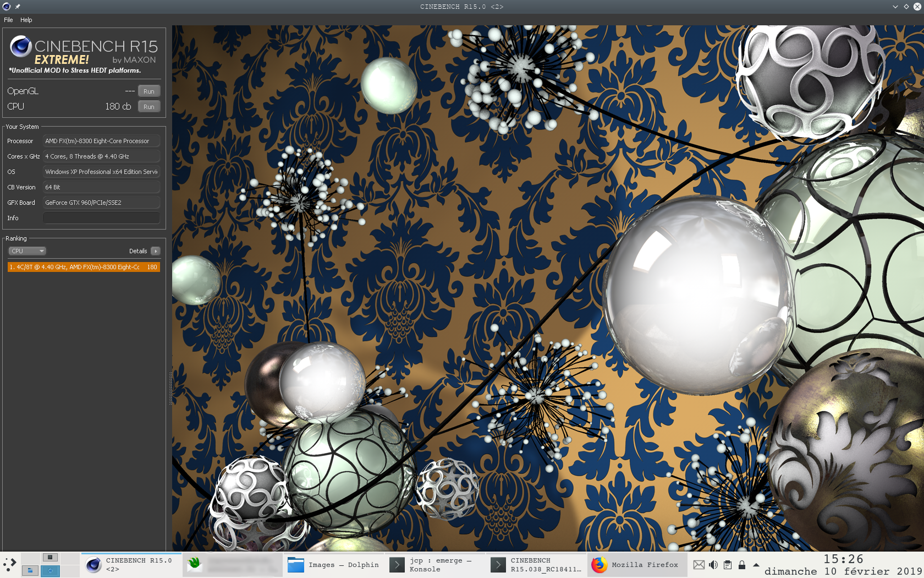The width and height of the screenshot is (924, 578).
Task: Open the File menu
Action: [x=8, y=20]
